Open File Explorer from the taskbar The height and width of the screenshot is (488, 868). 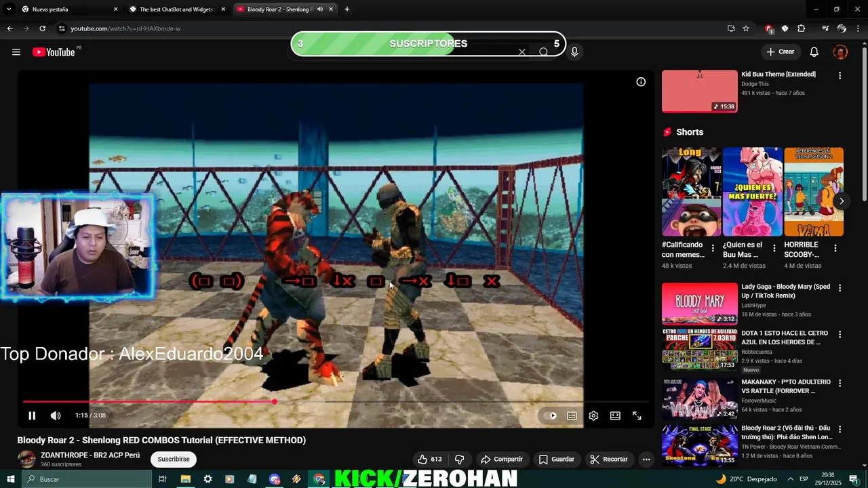[x=185, y=479]
